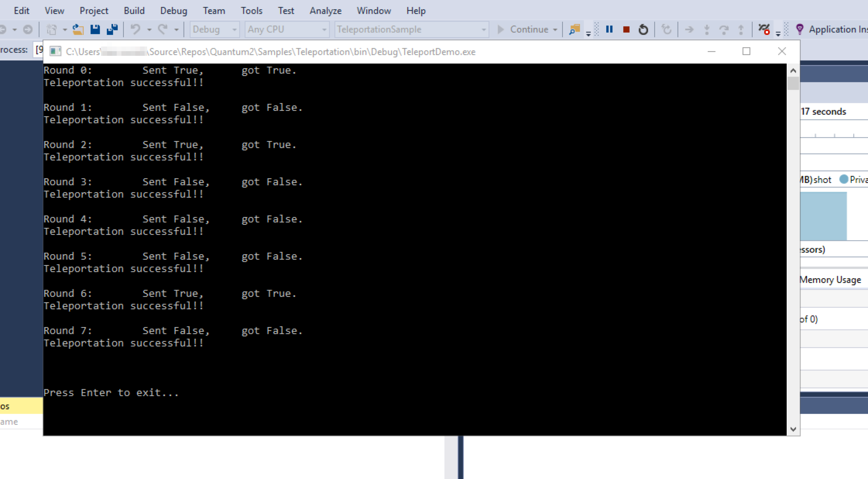This screenshot has height=479, width=868.
Task: Open the Debug configuration dropdown
Action: (x=215, y=29)
